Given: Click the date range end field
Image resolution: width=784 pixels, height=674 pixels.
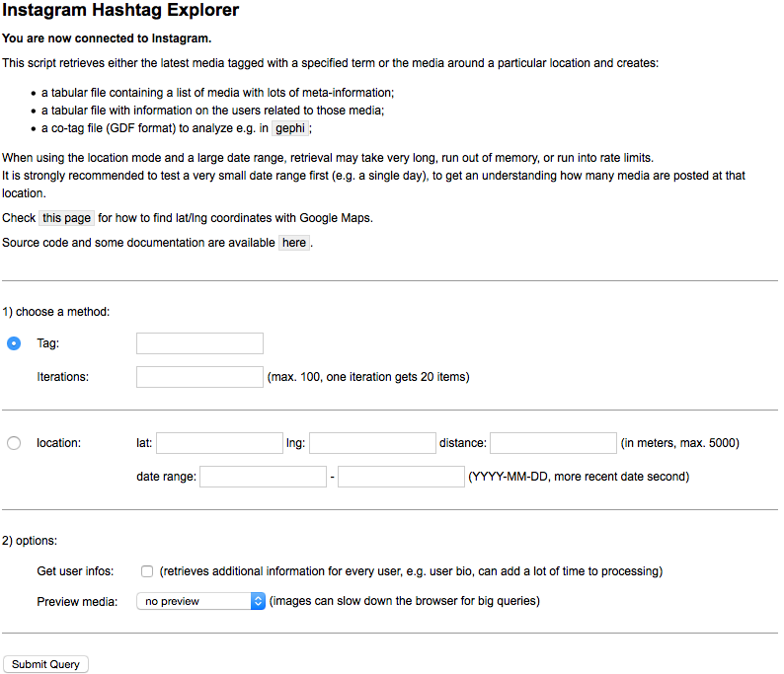Looking at the screenshot, I should point(401,477).
